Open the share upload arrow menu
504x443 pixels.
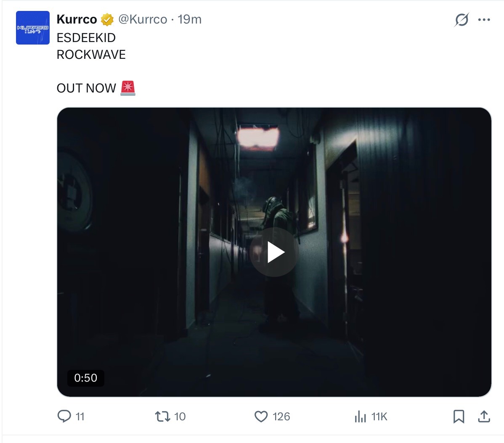click(484, 417)
